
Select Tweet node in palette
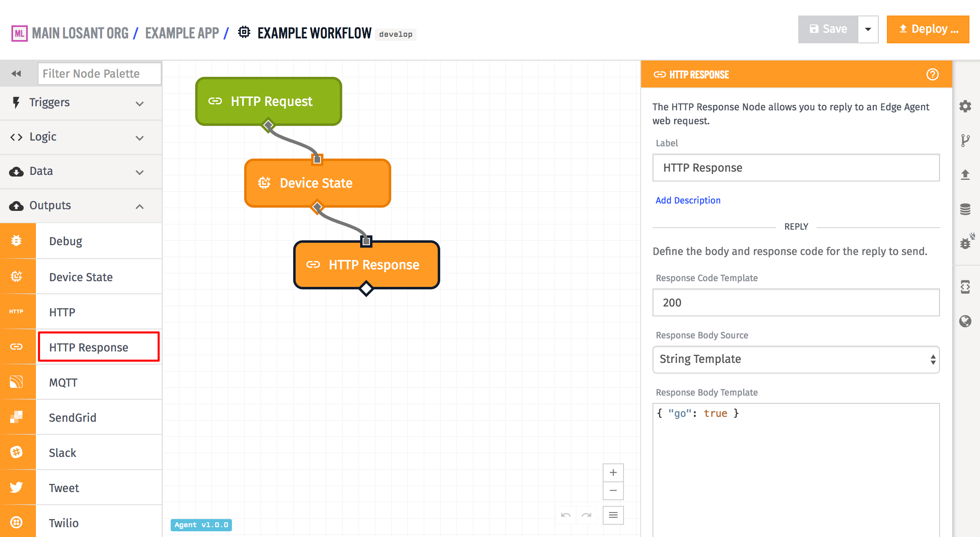click(81, 488)
